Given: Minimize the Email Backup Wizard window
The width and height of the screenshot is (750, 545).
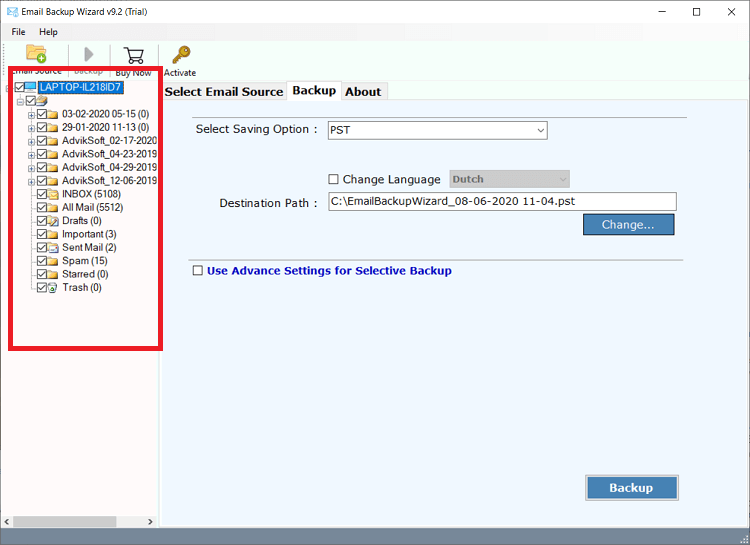Looking at the screenshot, I should point(662,12).
